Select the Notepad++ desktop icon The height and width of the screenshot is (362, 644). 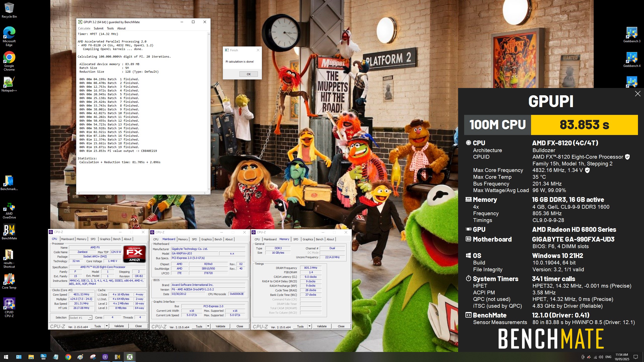pyautogui.click(x=9, y=84)
